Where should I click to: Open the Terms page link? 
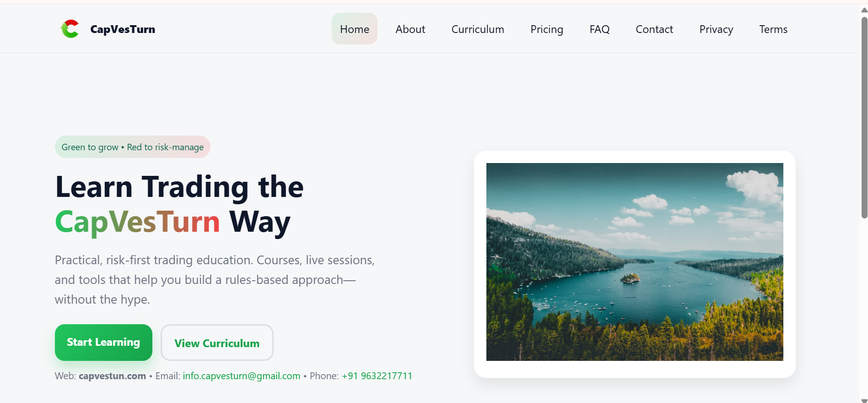pos(773,29)
